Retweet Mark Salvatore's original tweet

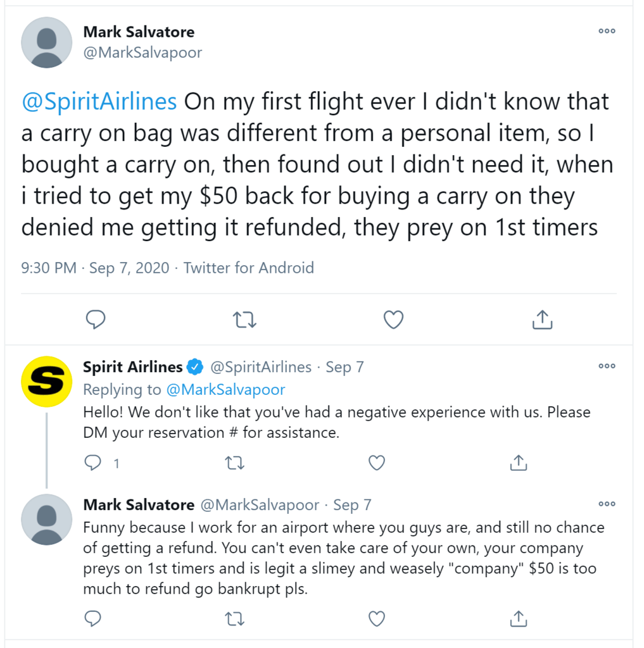pos(244,320)
